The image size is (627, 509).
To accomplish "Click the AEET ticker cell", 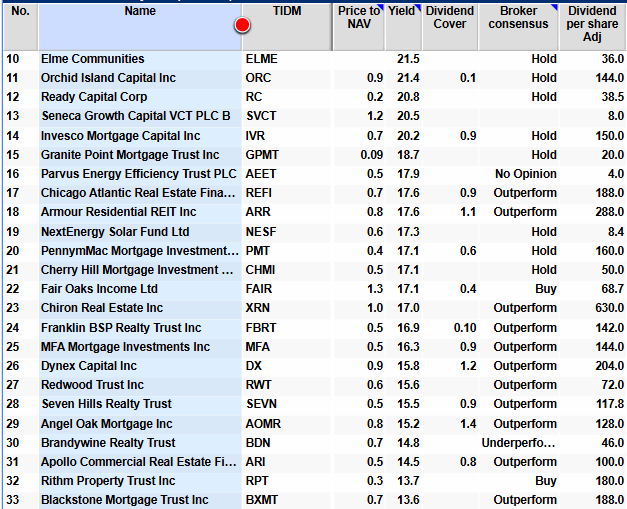I will pyautogui.click(x=261, y=174).
